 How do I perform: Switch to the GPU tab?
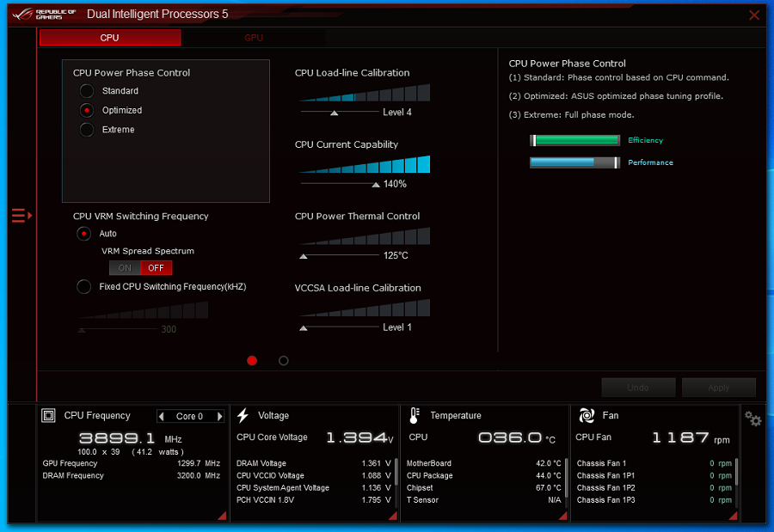pyautogui.click(x=254, y=38)
